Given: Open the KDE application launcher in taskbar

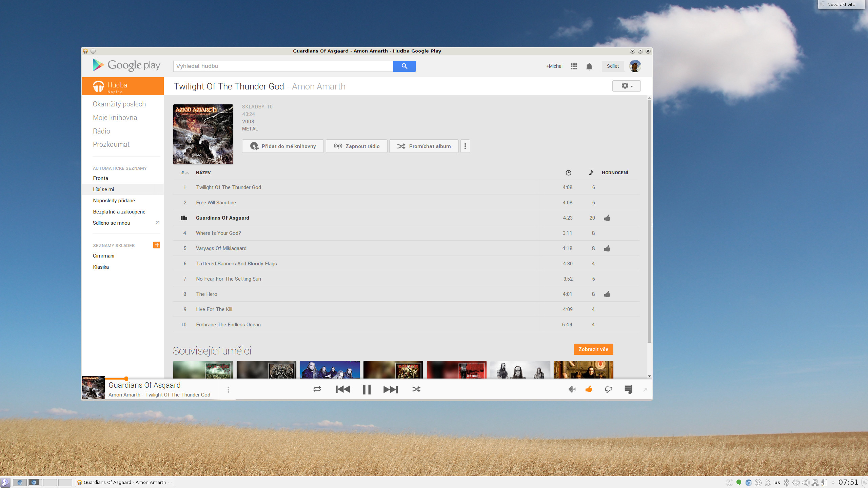Looking at the screenshot, I should coord(5,482).
